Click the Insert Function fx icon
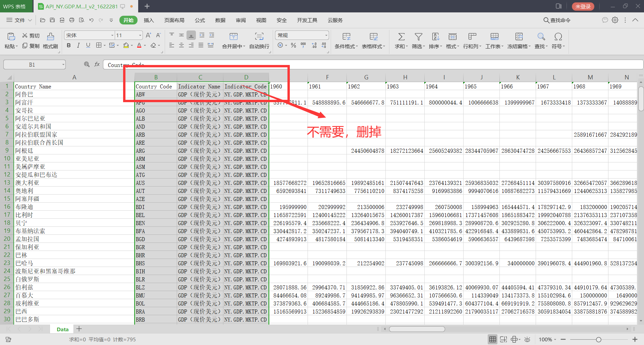The width and height of the screenshot is (644, 345). (x=97, y=64)
